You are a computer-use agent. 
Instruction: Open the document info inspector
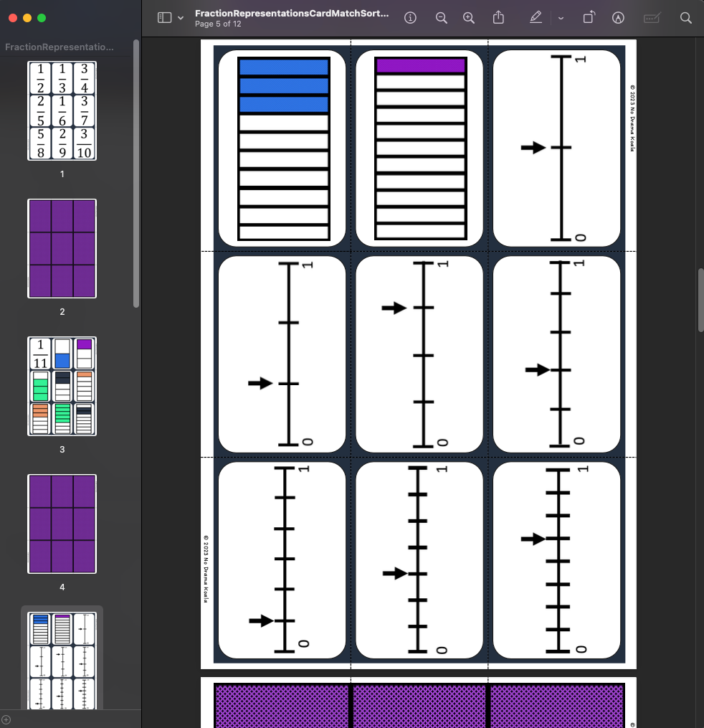point(410,18)
